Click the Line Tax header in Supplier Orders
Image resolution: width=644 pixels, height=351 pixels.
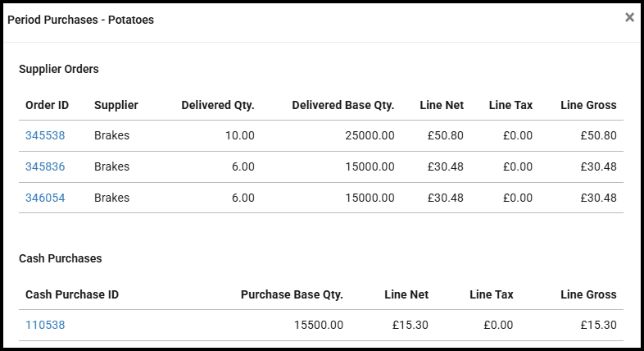tap(510, 105)
